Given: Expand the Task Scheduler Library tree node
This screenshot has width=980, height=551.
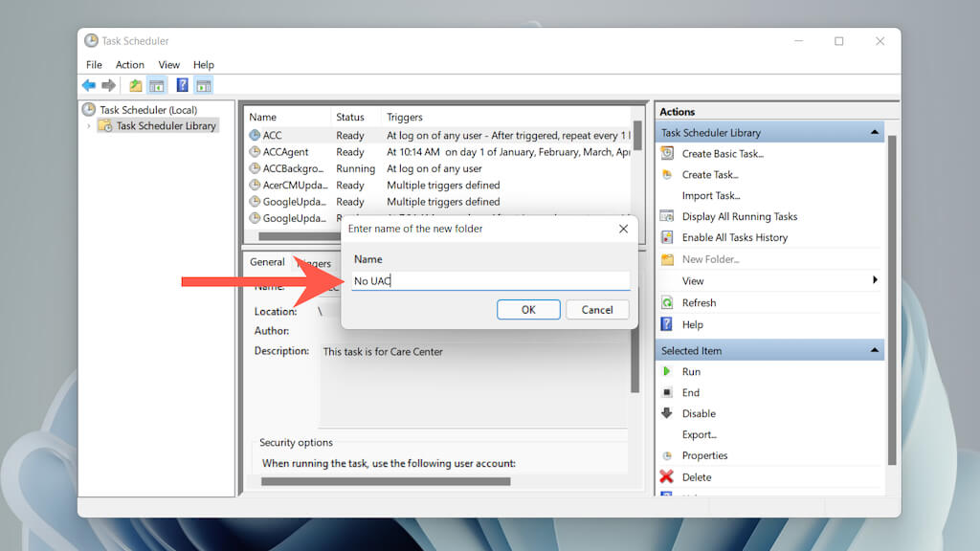Looking at the screenshot, I should 89,125.
